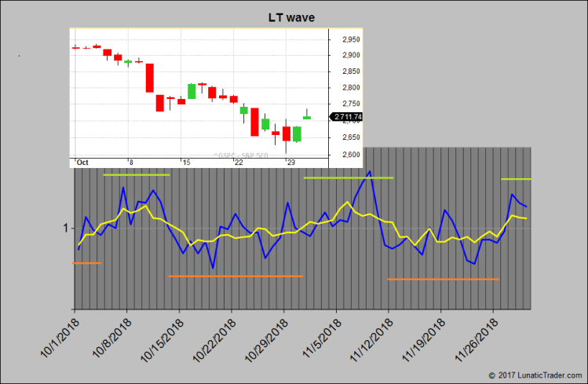This screenshot has width=588, height=384.
Task: Click the 2,950 price axis label
Action: coord(350,39)
